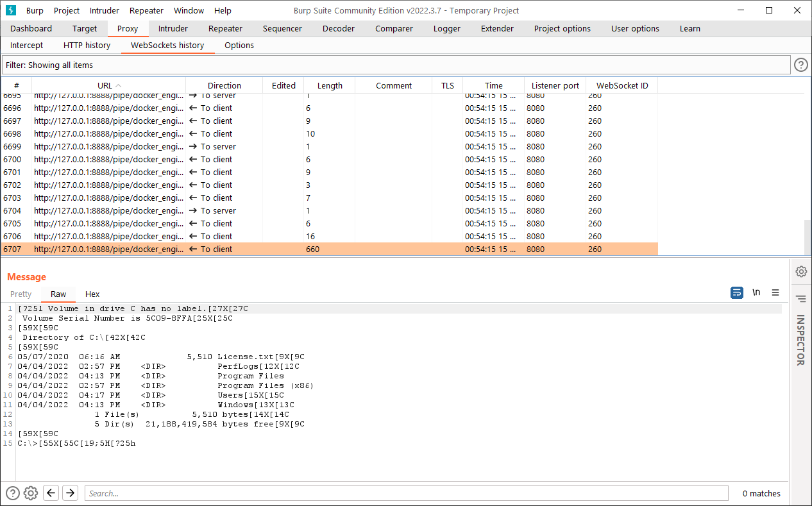Switch message view to Hex
Image resolution: width=812 pixels, height=506 pixels.
[x=92, y=294]
